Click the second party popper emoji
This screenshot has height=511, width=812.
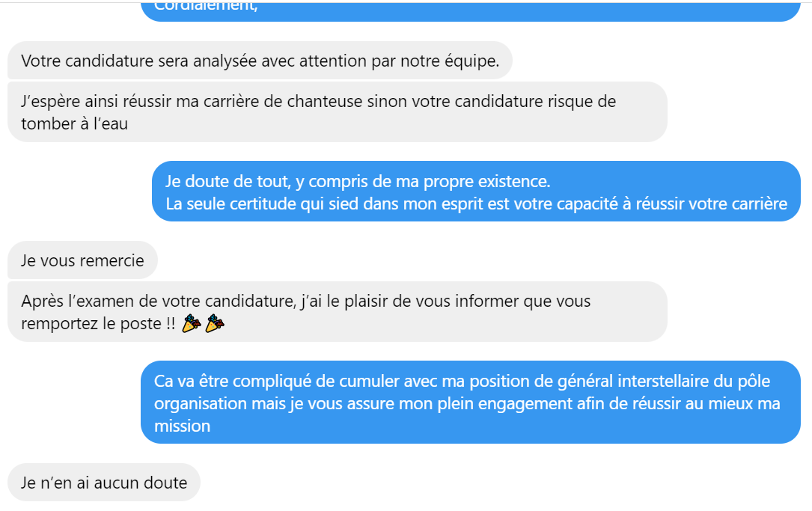pos(215,324)
